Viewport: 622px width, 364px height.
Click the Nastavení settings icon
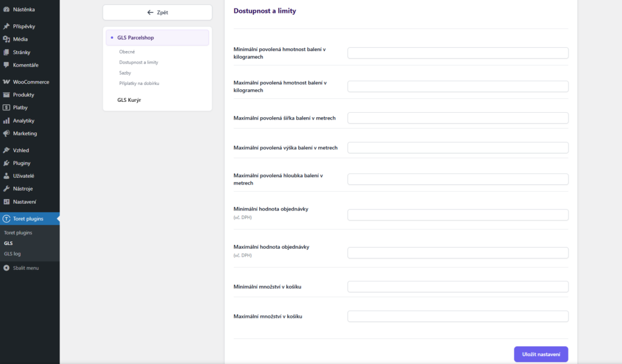tap(7, 201)
